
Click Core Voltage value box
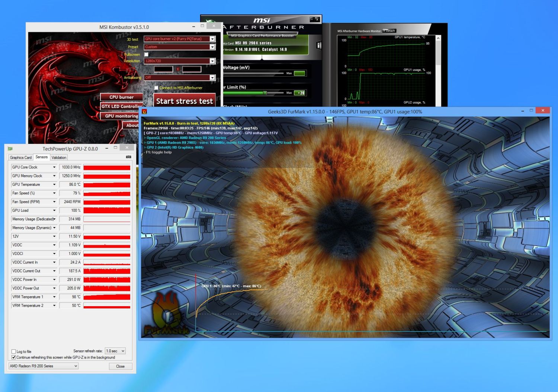299,73
